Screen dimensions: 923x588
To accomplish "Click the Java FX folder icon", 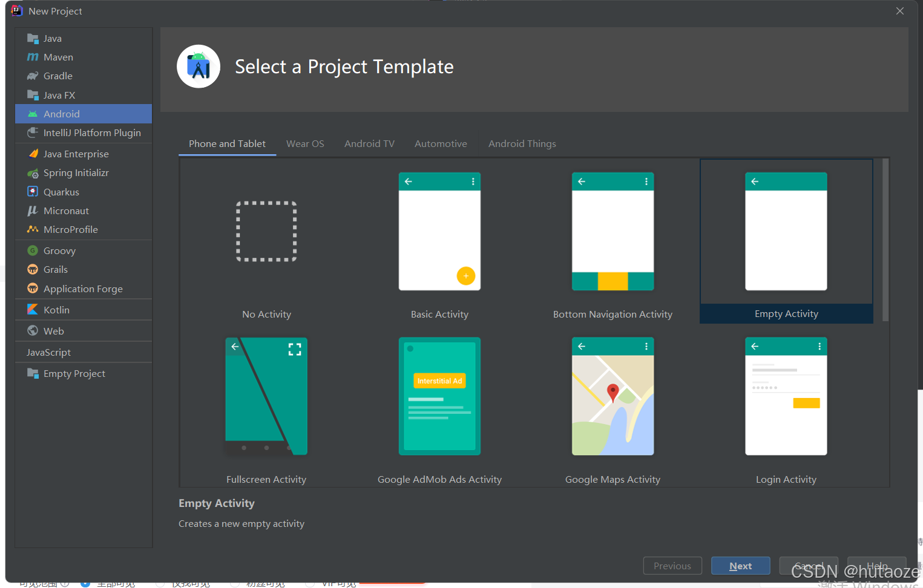I will tap(33, 95).
